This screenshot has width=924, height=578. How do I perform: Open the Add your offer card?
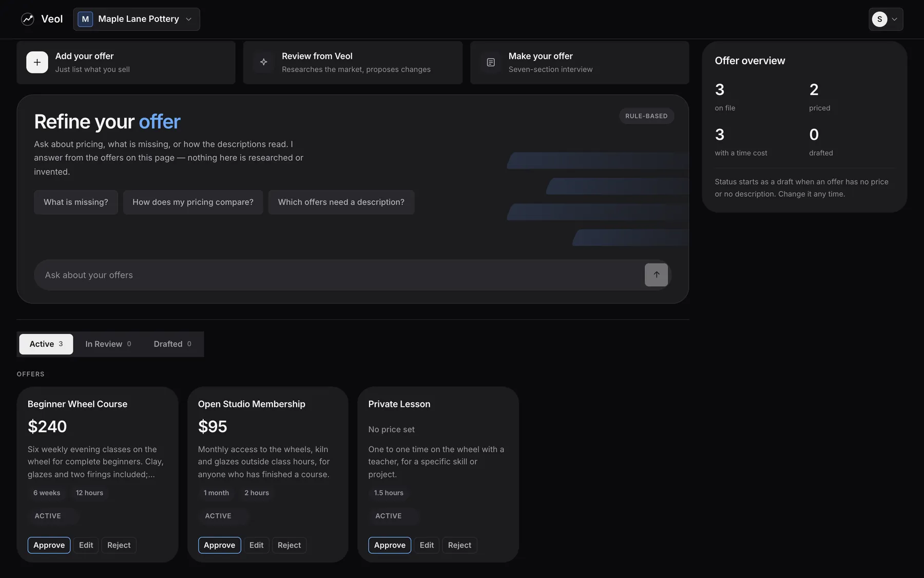(x=126, y=62)
